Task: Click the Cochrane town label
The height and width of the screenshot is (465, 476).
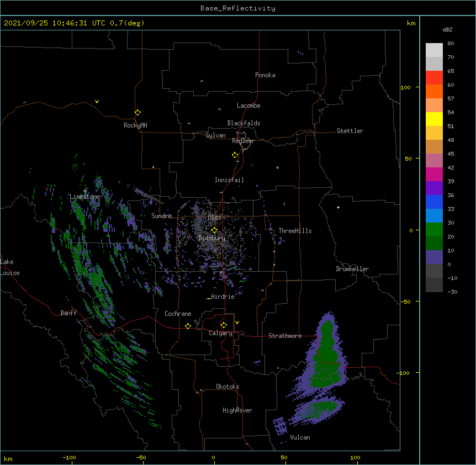Action: click(x=178, y=314)
